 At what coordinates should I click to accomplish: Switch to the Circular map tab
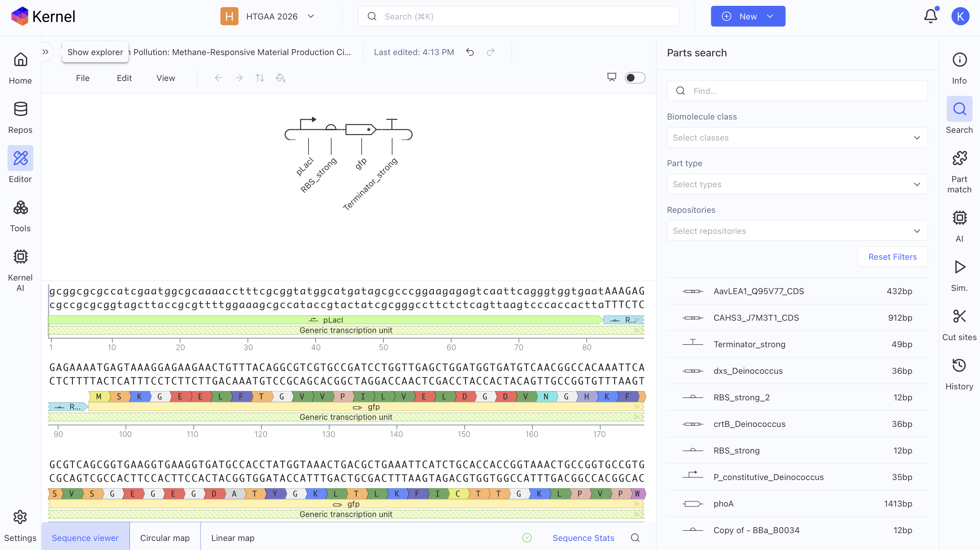tap(165, 537)
